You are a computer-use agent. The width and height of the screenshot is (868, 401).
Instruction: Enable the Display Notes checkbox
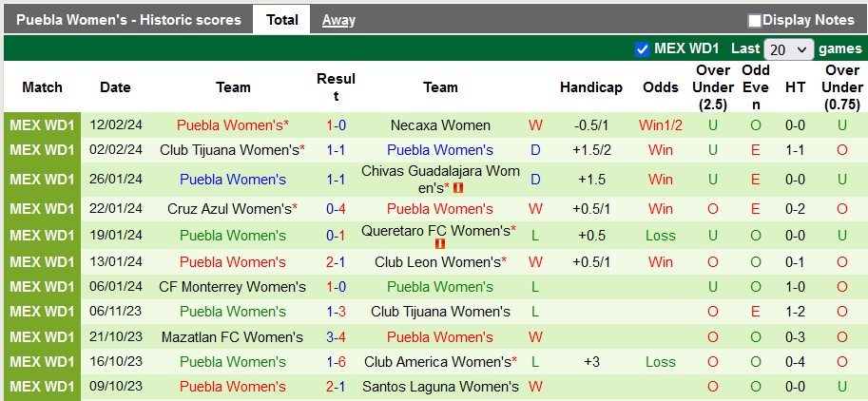755,20
